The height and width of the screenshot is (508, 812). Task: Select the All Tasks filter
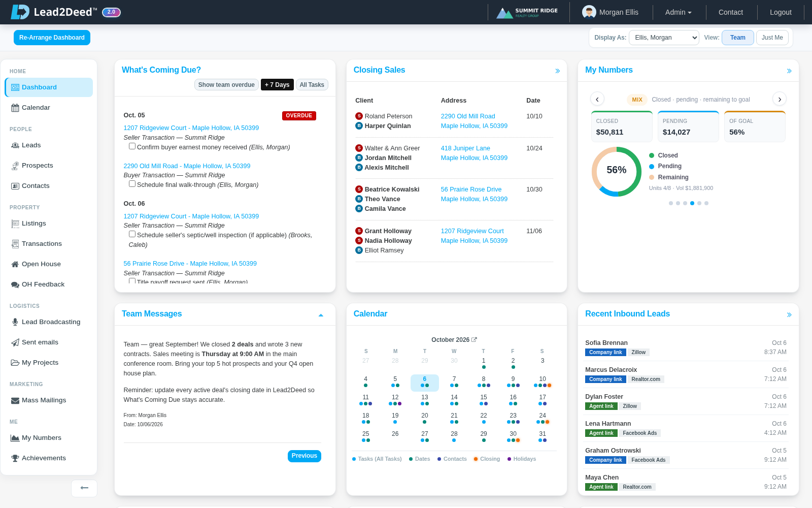coord(312,85)
